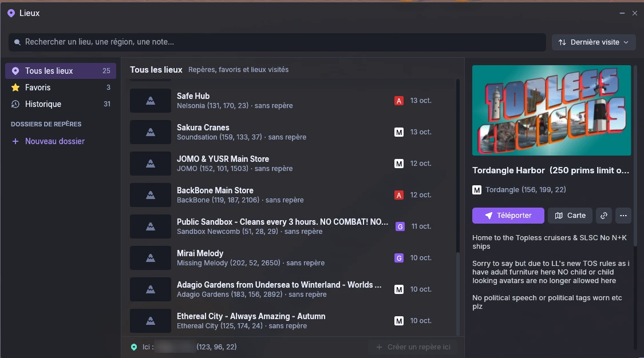644x358 pixels.
Task: Click the Adult rating badge for Safe Hub
Action: [x=399, y=101]
